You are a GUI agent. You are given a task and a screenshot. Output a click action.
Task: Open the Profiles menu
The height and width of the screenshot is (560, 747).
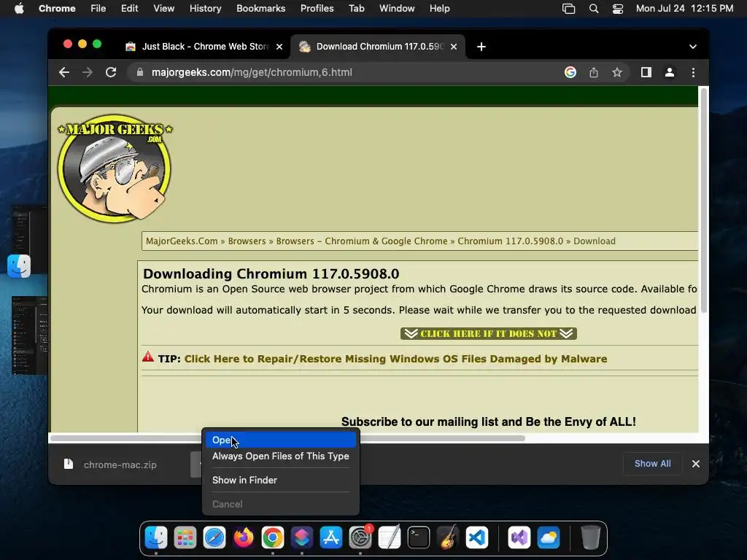(x=317, y=9)
